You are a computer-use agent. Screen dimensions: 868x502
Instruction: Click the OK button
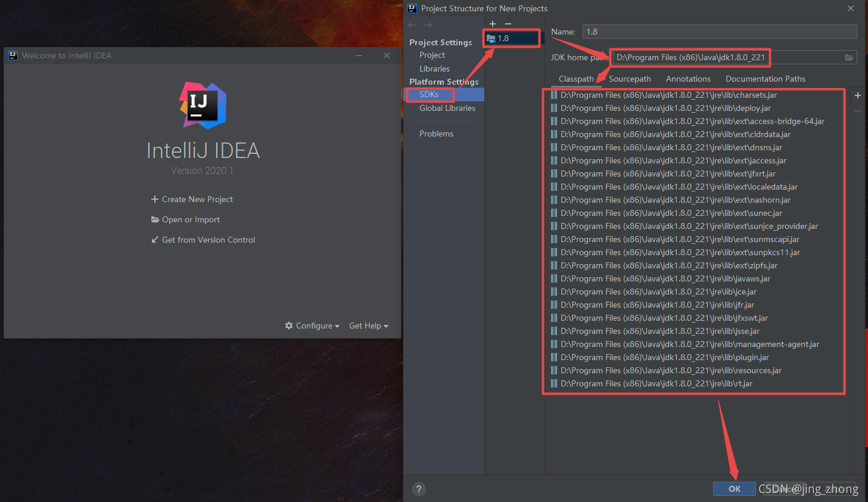pos(735,489)
